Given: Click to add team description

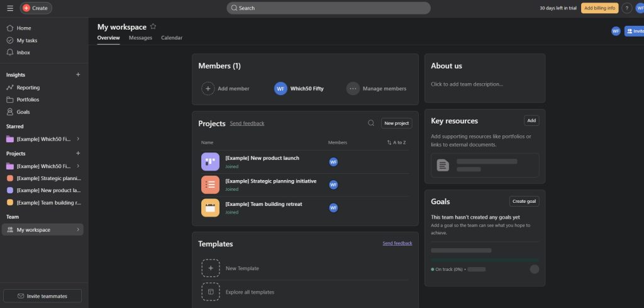Looking at the screenshot, I should click(x=467, y=84).
